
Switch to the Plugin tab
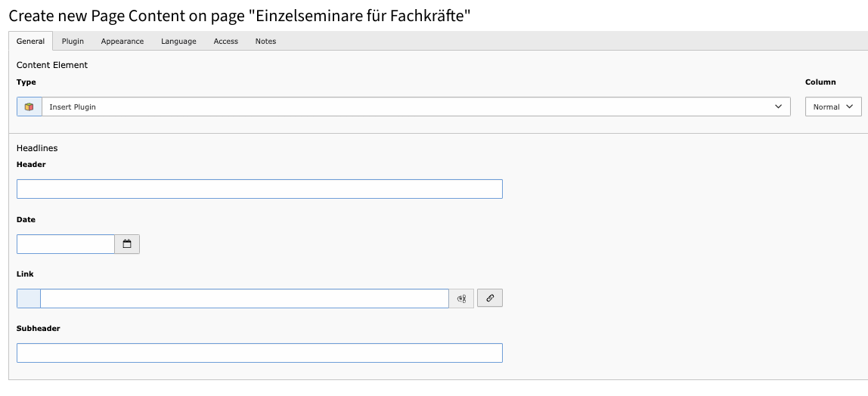tap(73, 42)
